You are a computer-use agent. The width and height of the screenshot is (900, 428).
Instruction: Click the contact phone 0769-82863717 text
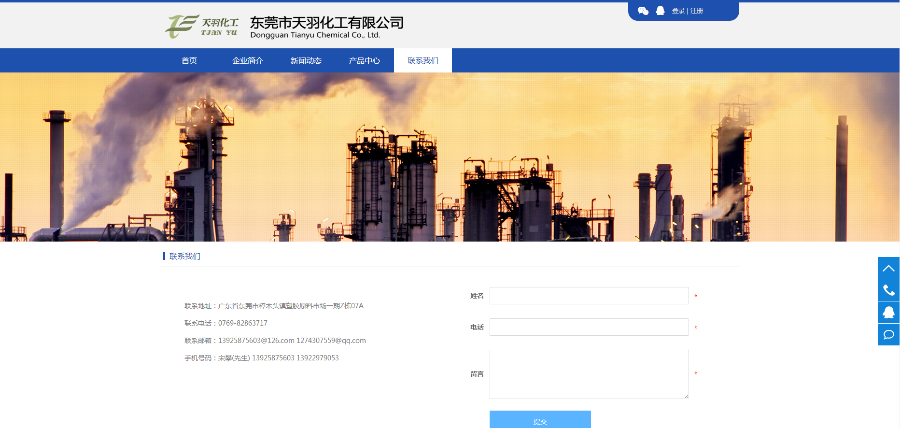[x=243, y=323]
